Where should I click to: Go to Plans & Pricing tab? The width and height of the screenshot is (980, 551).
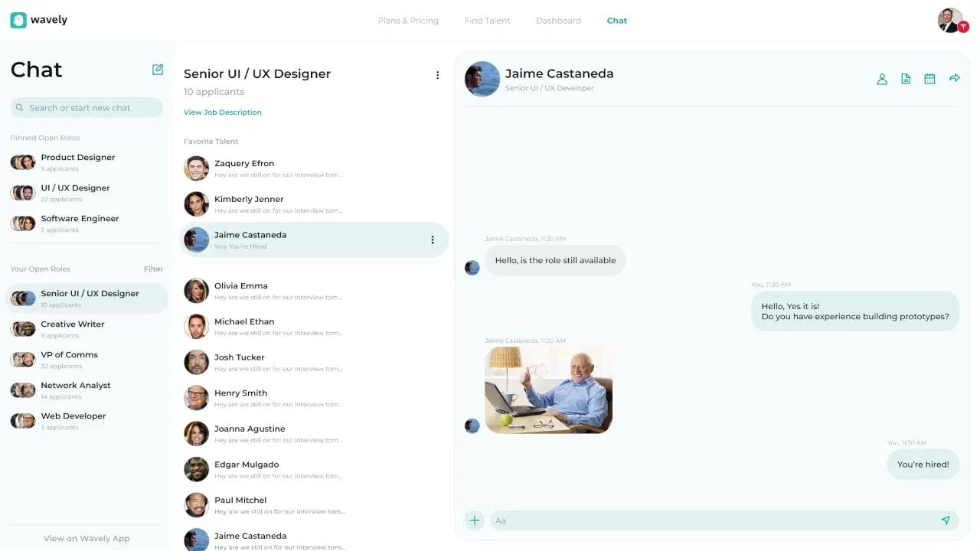pyautogui.click(x=408, y=21)
